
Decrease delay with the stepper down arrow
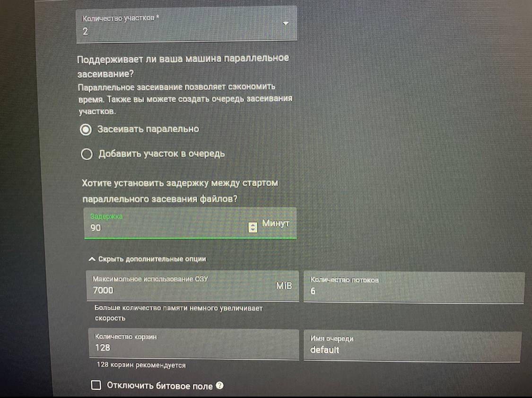253,230
